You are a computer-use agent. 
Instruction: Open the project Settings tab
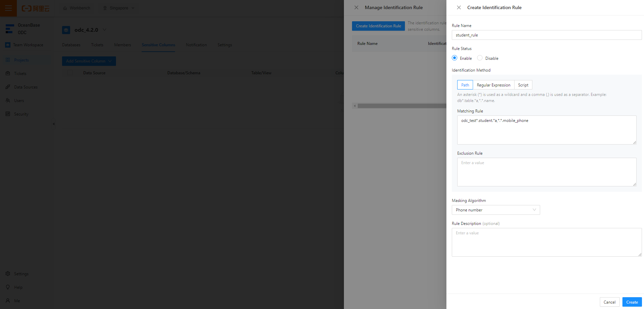point(225,45)
